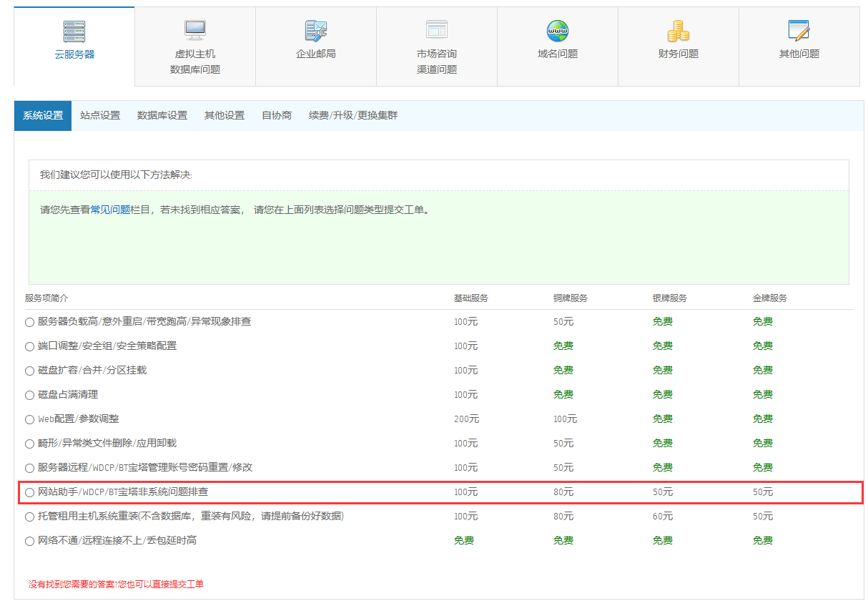868x606 pixels.
Task: Select the 系统设置 tab
Action: click(x=43, y=116)
